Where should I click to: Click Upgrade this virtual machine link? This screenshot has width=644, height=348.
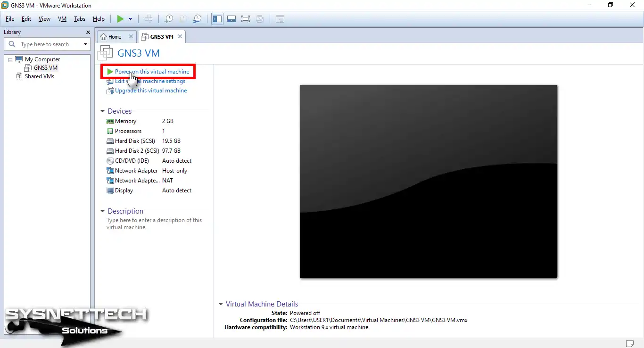coord(151,91)
